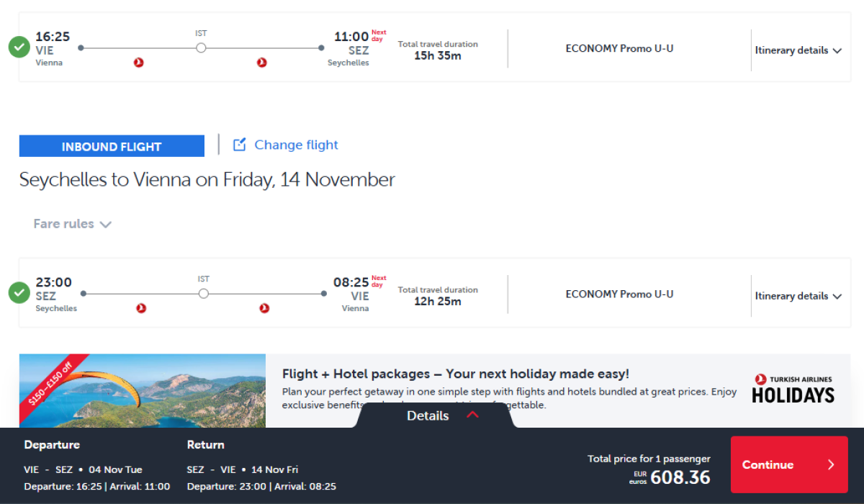Viewport: 864px width, 504px height.
Task: Collapse the Details panel tab
Action: pos(442,415)
